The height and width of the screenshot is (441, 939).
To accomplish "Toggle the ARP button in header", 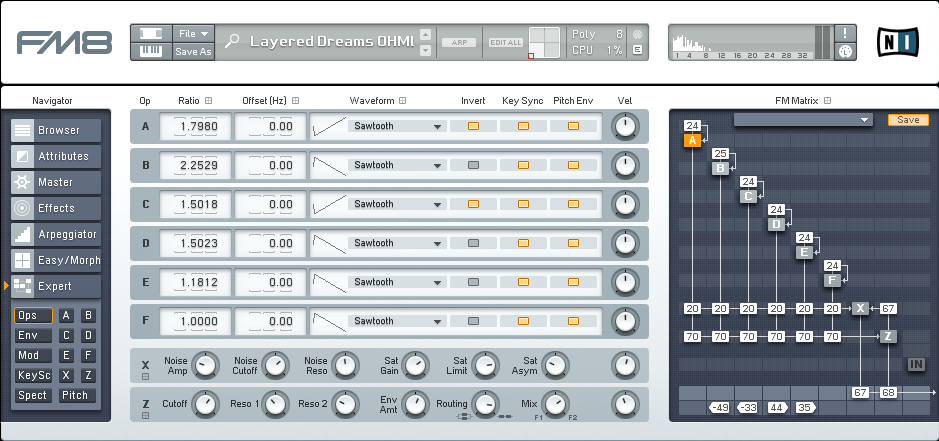I will (459, 43).
